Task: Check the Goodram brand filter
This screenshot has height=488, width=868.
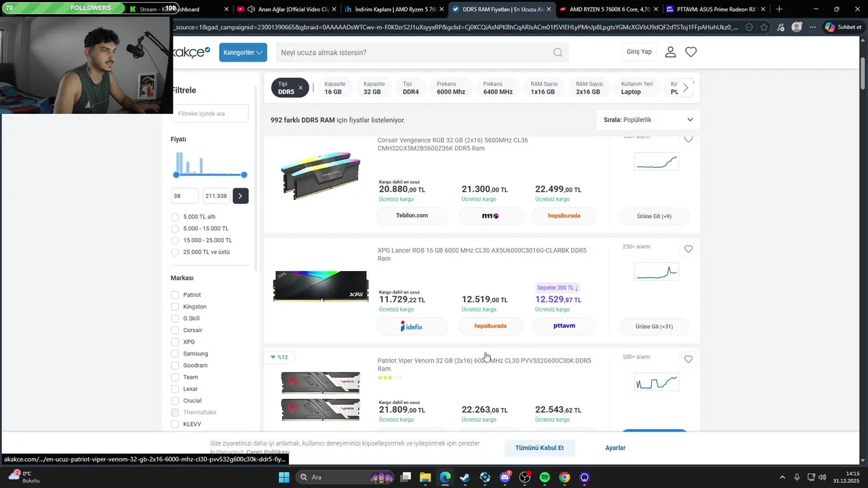Action: point(175,365)
